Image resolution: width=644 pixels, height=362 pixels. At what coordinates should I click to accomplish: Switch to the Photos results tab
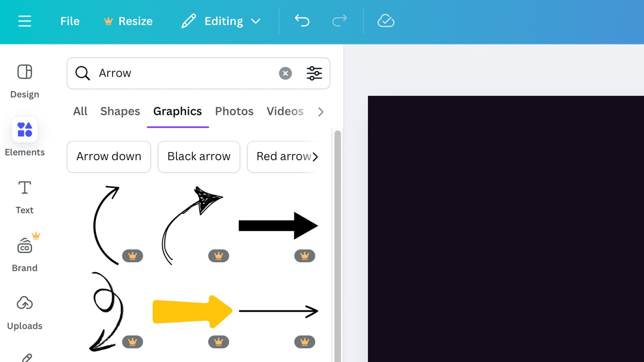point(234,111)
